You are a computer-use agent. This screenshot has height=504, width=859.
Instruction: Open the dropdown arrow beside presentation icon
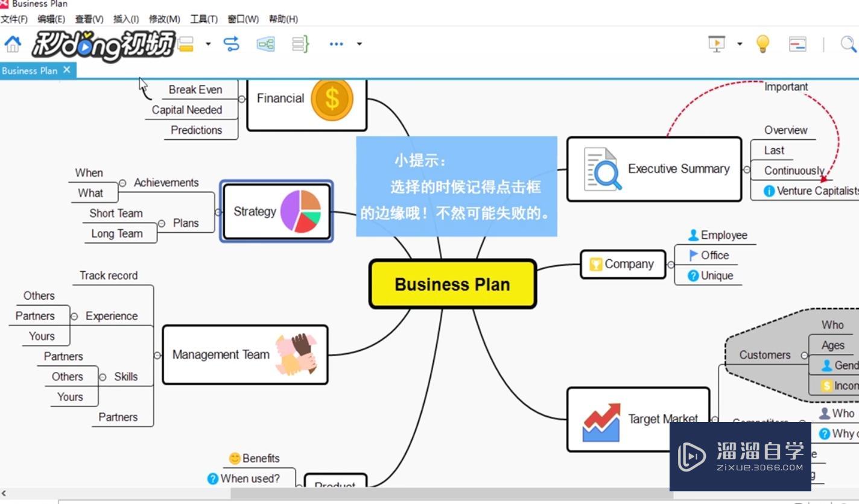click(740, 43)
